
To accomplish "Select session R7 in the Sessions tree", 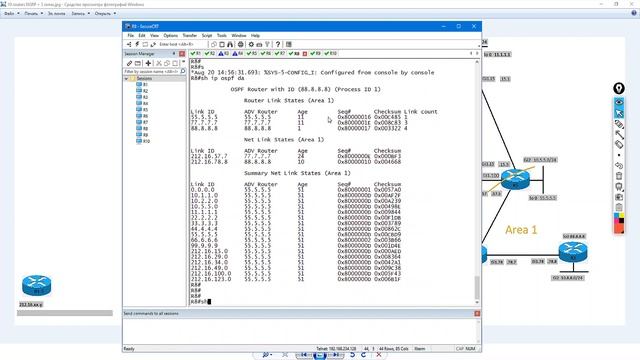I will tap(142, 122).
